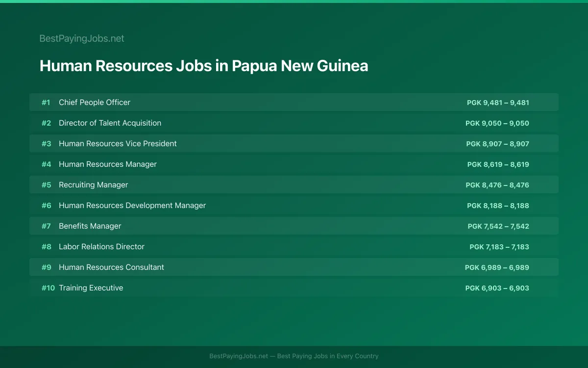
Task: Click salary PGK 8,188 – 8,188
Action: click(x=498, y=206)
